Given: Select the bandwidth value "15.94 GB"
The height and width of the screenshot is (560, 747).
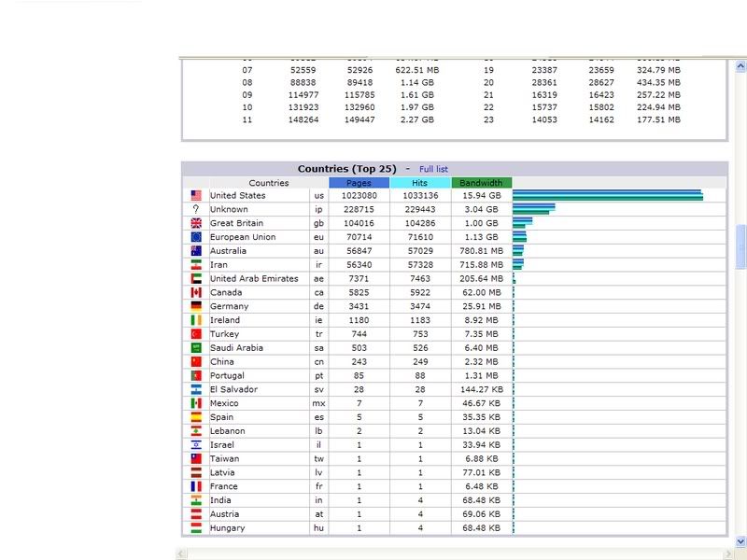Looking at the screenshot, I should point(482,196).
